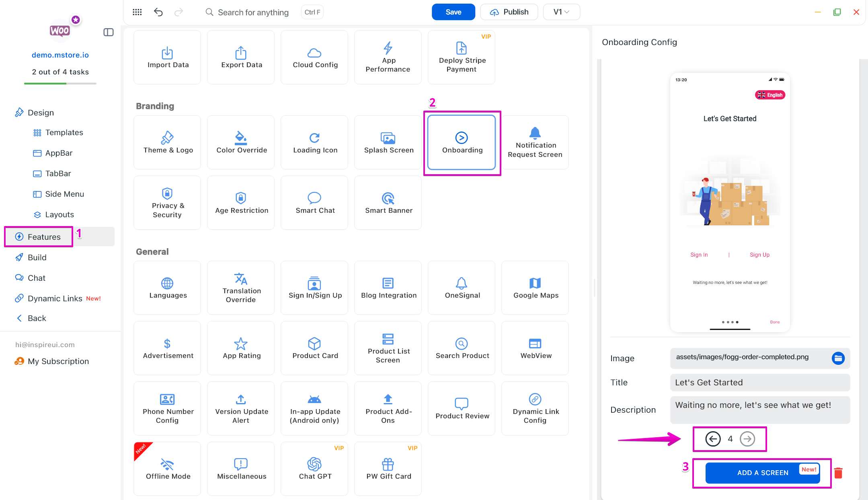Click the red delete screen trash icon

[838, 473]
